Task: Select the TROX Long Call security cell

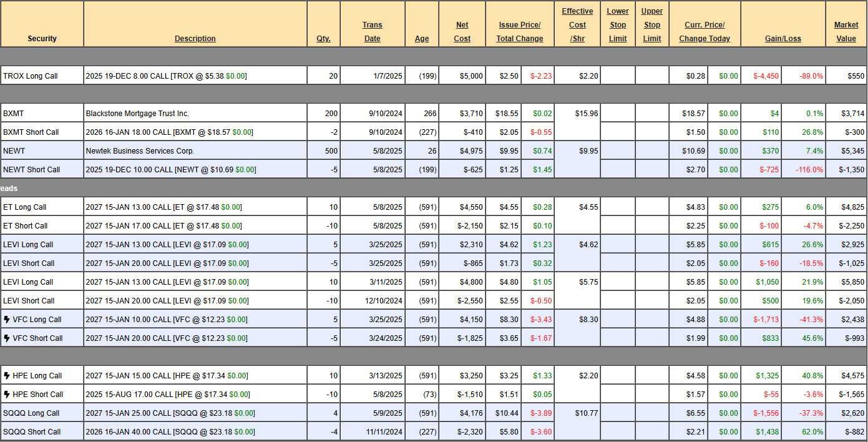Action: (x=31, y=76)
